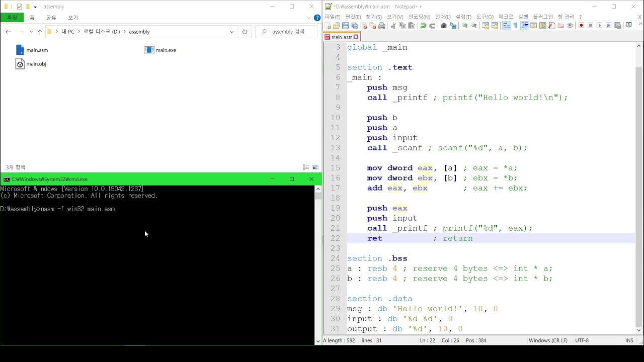This screenshot has width=644, height=362.
Task: Open the 파일(F) menu in Notepad++
Action: 333,17
